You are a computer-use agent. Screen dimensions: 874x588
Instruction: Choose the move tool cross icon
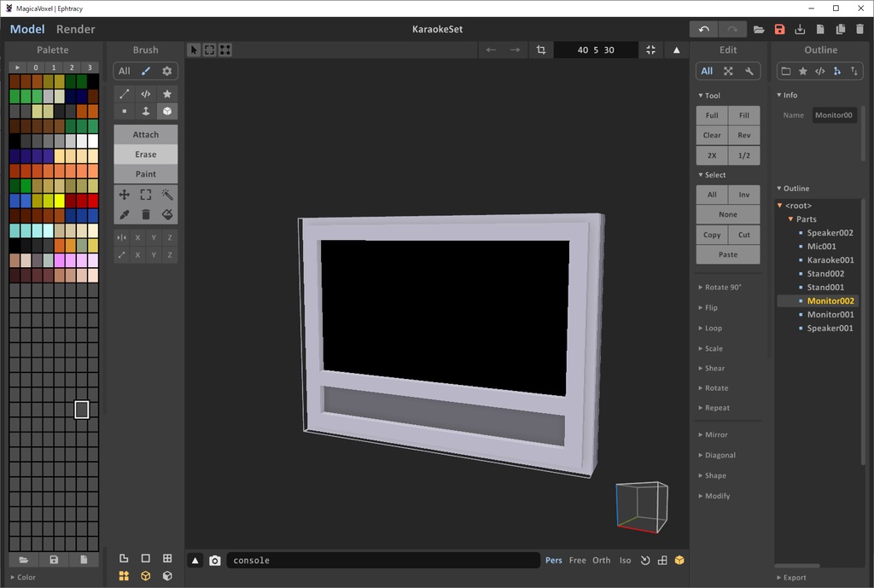125,195
